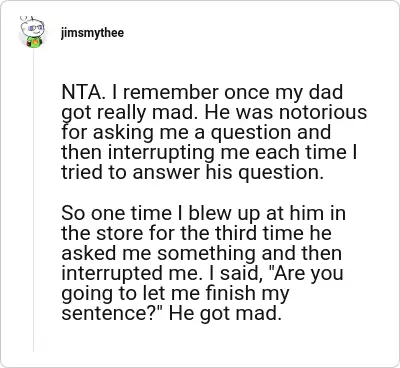
Task: Click the word 'notorious' in the comment
Action: [x=323, y=112]
